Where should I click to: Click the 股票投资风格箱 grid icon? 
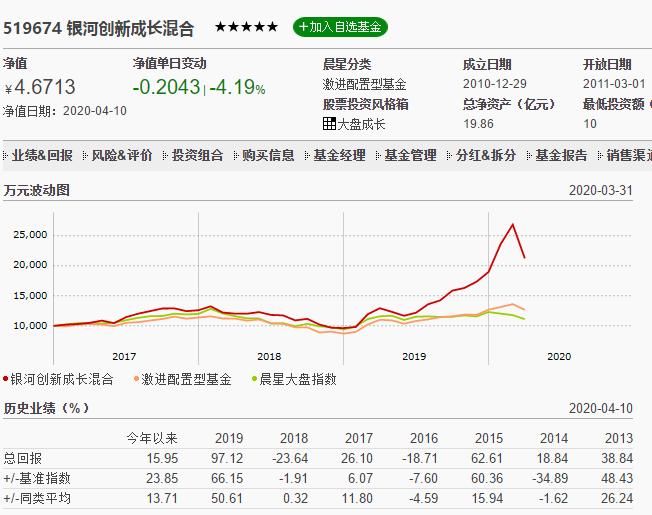click(329, 123)
